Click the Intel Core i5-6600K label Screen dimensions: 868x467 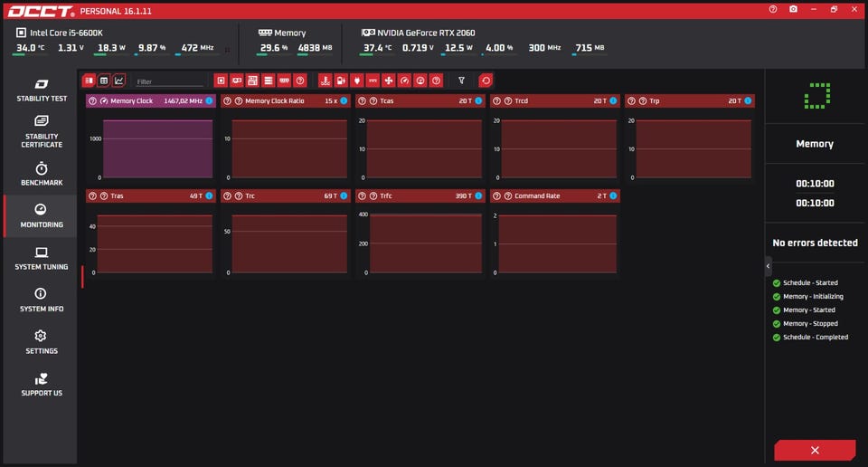66,33
